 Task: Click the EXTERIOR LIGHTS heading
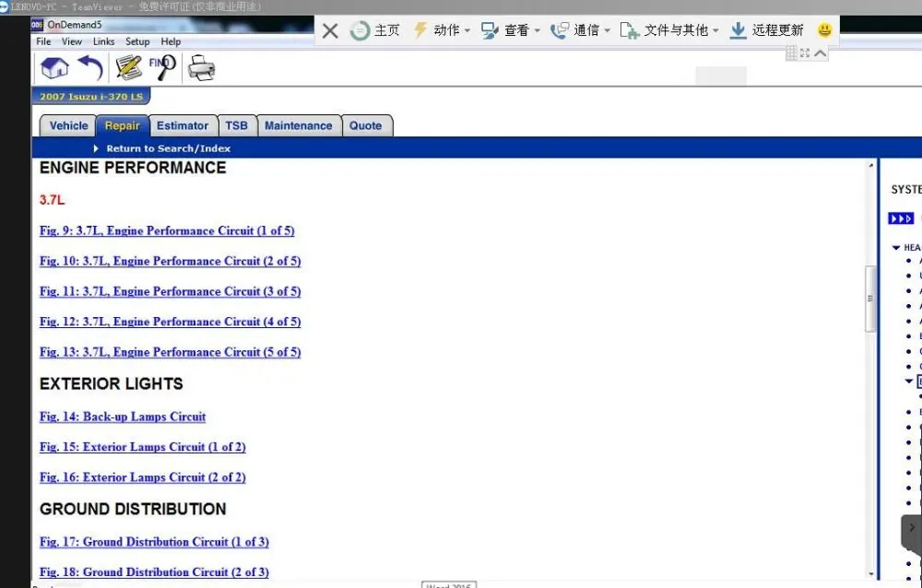click(112, 384)
